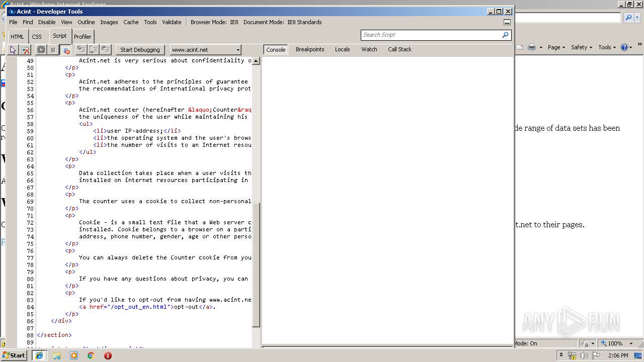Open the Chrome taskbar icon

[x=91, y=355]
